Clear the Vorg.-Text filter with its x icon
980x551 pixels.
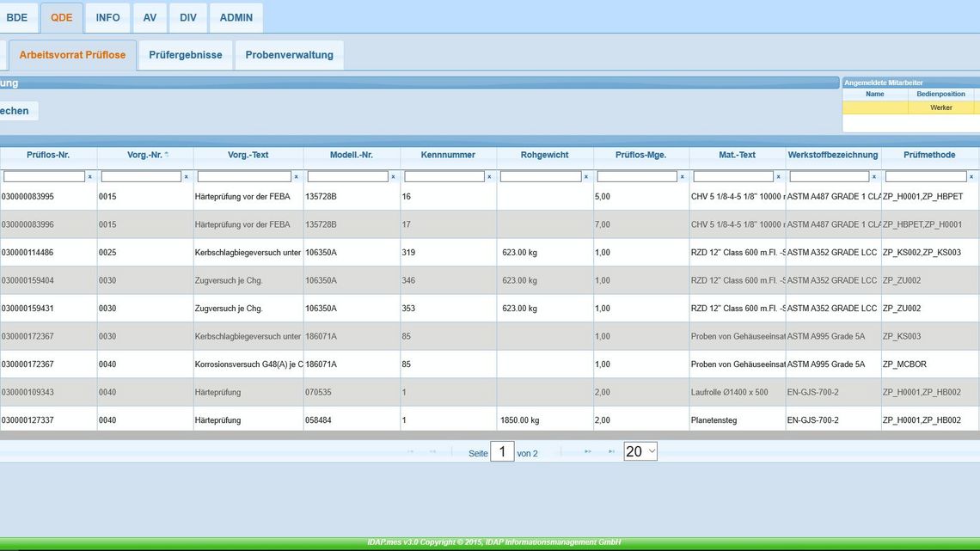[x=297, y=177]
